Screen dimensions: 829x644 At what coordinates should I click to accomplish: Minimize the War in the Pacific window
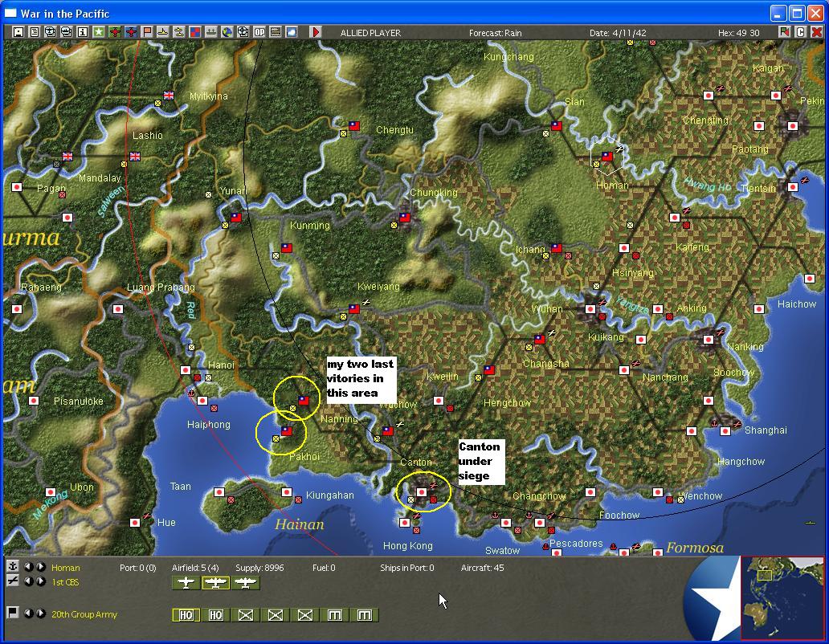(x=778, y=13)
